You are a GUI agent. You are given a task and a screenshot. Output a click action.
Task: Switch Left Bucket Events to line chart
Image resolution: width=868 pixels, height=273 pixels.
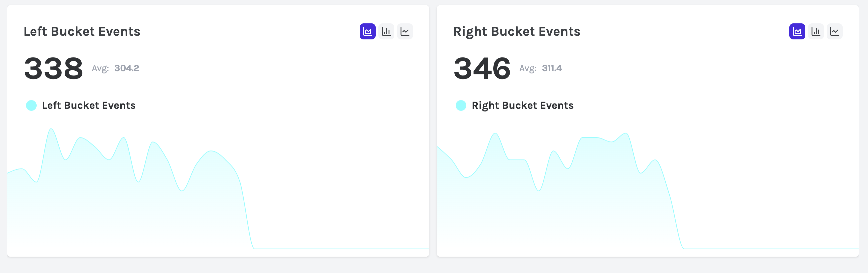[x=405, y=31]
